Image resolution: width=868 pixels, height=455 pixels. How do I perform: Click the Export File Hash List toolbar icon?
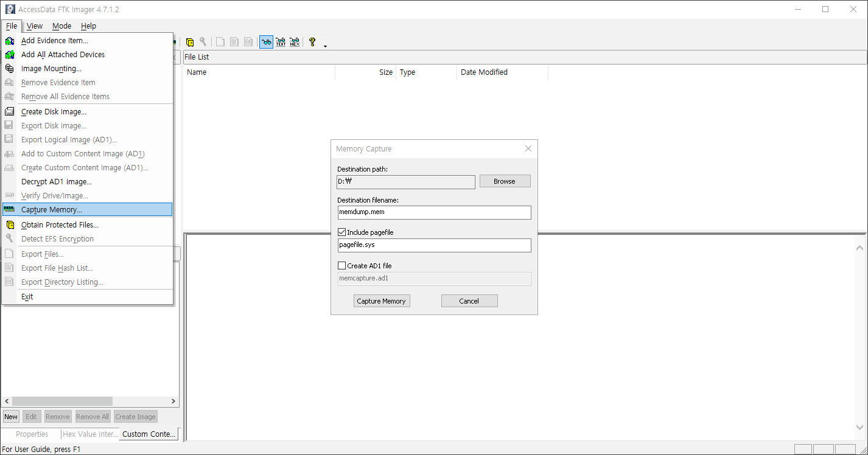(234, 42)
